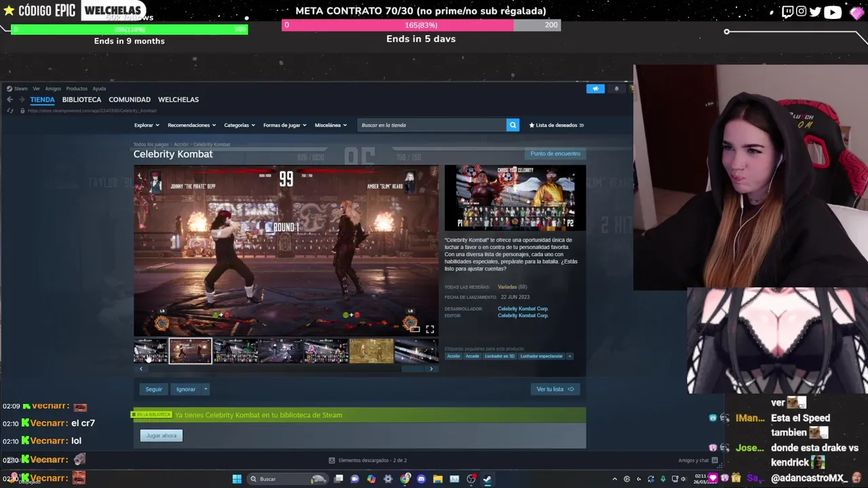
Task: Open the Productos menu
Action: (x=77, y=89)
